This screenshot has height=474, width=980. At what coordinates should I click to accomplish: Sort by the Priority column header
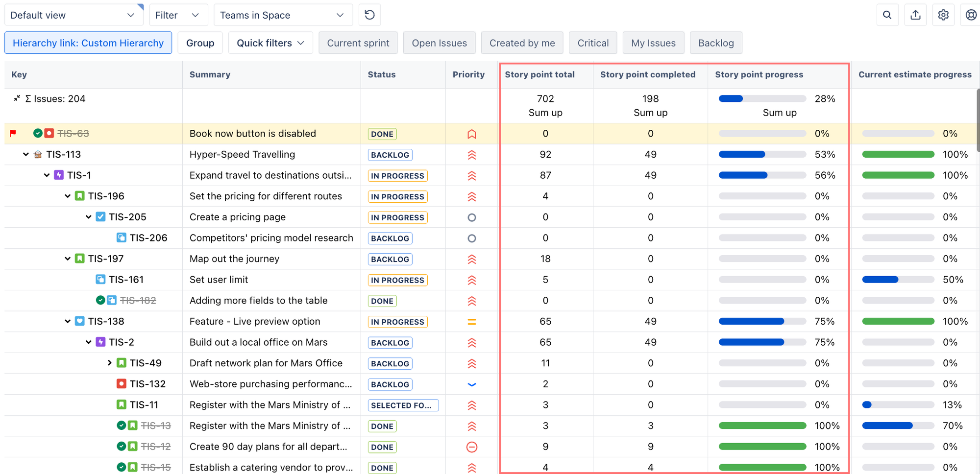468,74
